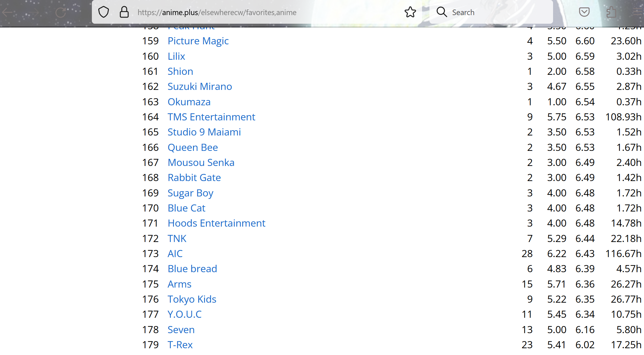Open the TMS Entertainment link
The image size is (644, 355).
(211, 117)
